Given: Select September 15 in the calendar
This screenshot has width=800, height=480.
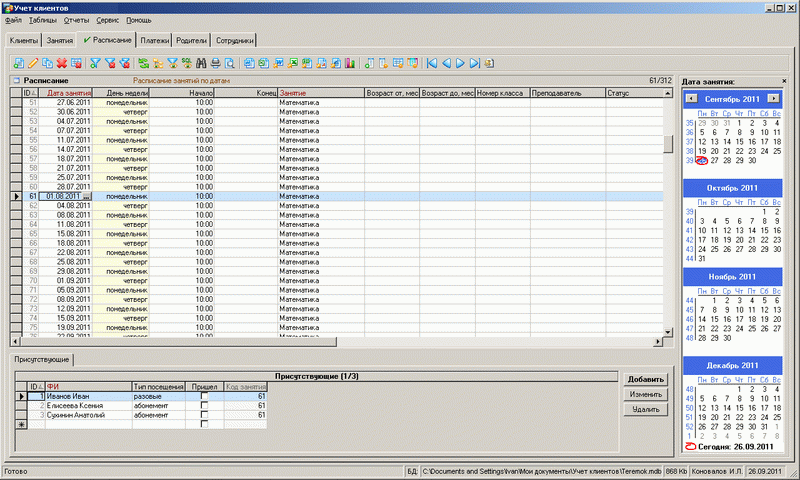Looking at the screenshot, I should pyautogui.click(x=738, y=141).
